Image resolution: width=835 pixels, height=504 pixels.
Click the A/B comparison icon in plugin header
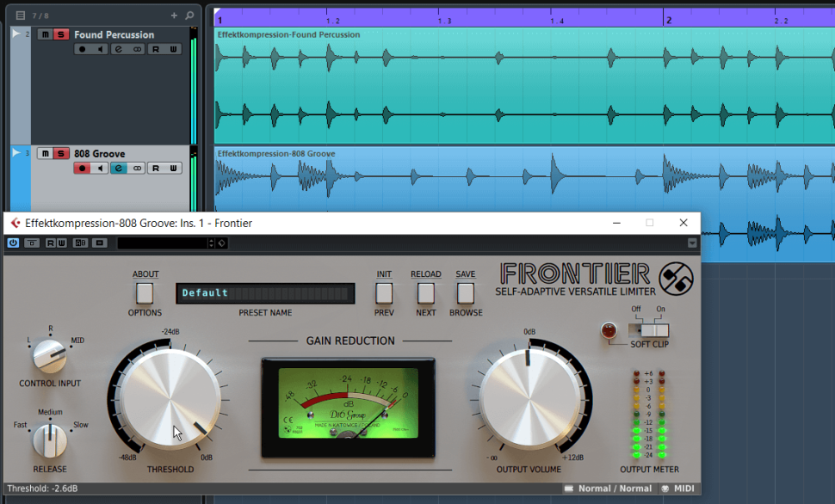[x=80, y=243]
